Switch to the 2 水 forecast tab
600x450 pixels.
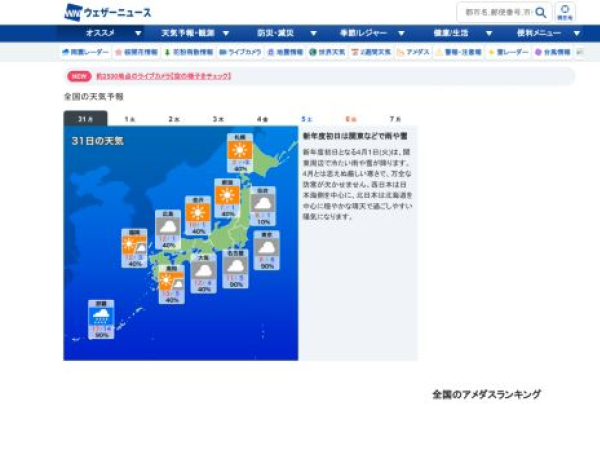(x=174, y=119)
